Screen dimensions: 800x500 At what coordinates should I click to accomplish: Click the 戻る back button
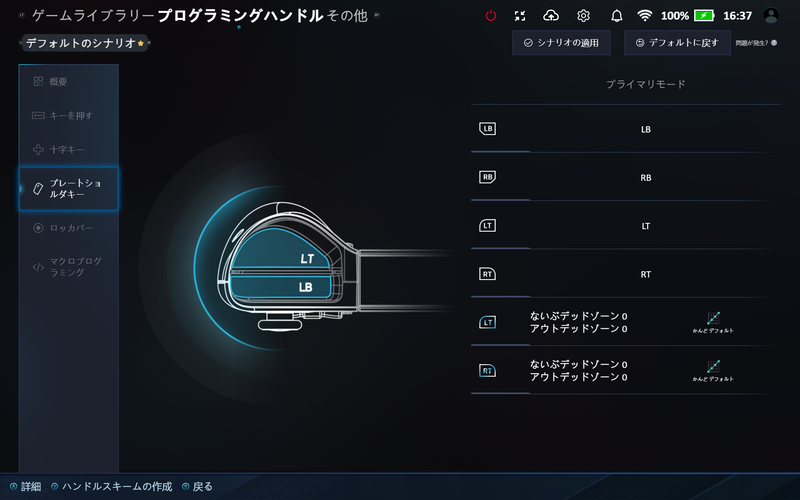pos(197,487)
